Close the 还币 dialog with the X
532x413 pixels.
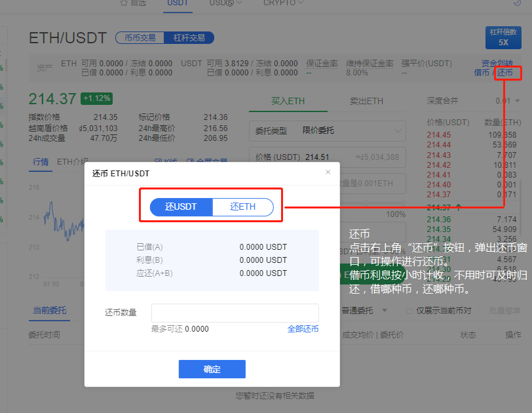click(328, 172)
